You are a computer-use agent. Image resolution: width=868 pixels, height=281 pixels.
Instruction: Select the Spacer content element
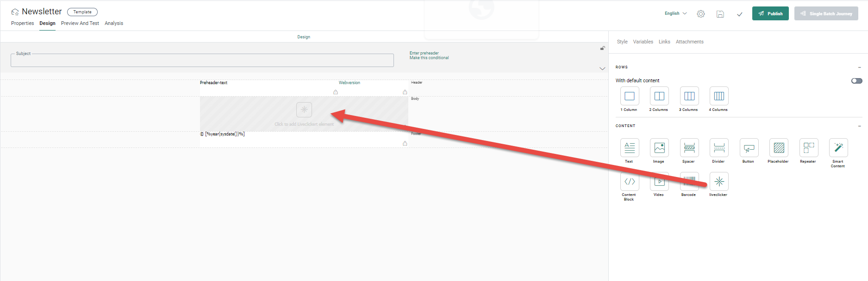(x=689, y=148)
